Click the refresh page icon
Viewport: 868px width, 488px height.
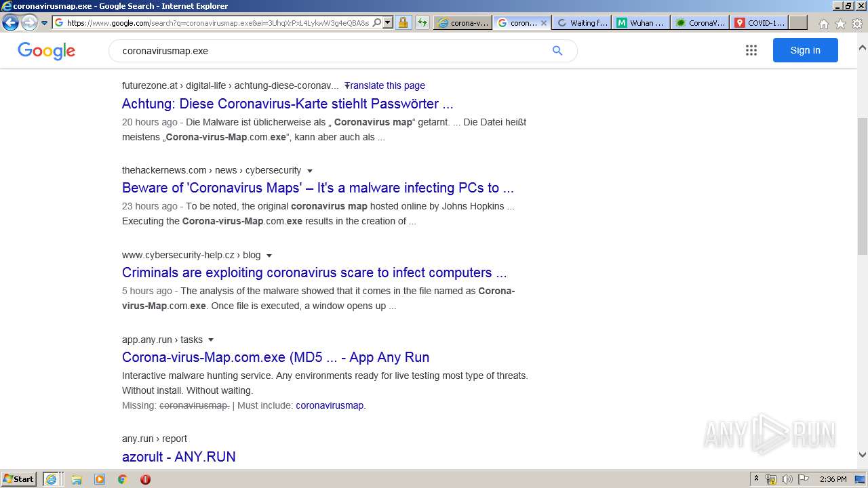point(422,22)
